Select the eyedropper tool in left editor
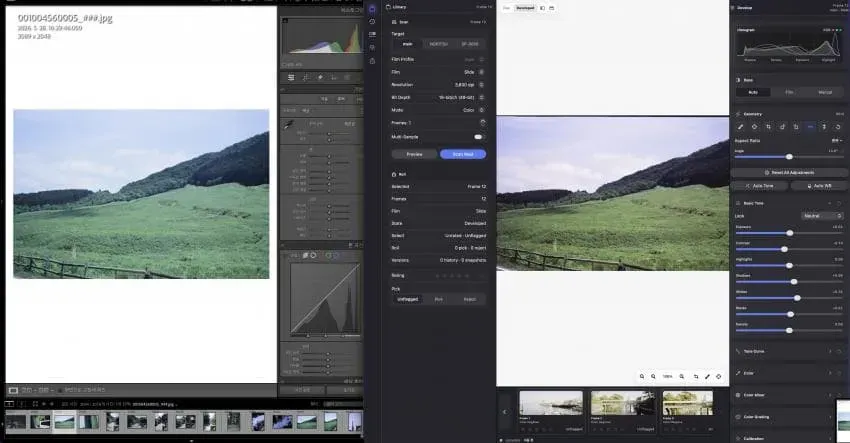The image size is (850, 443). tap(289, 124)
